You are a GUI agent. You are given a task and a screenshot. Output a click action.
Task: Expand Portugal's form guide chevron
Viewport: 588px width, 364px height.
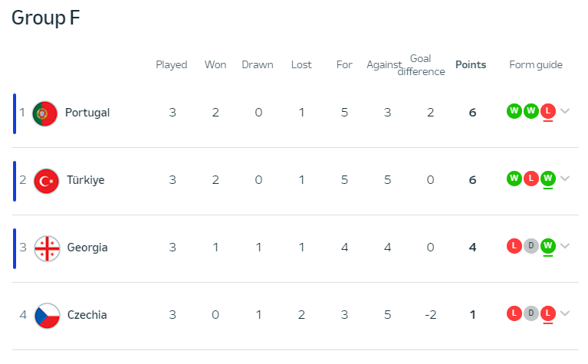(x=565, y=111)
